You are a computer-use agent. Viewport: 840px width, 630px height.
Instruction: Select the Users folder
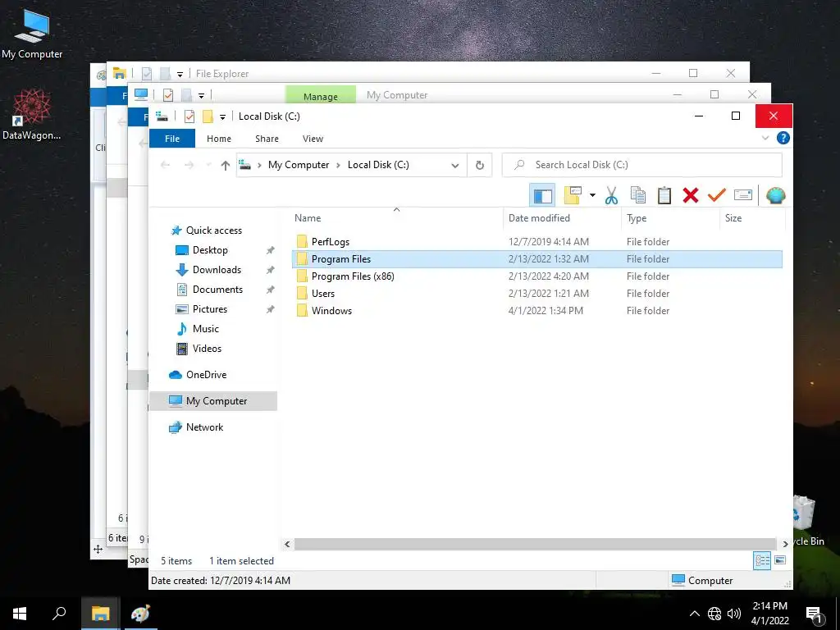[322, 294]
